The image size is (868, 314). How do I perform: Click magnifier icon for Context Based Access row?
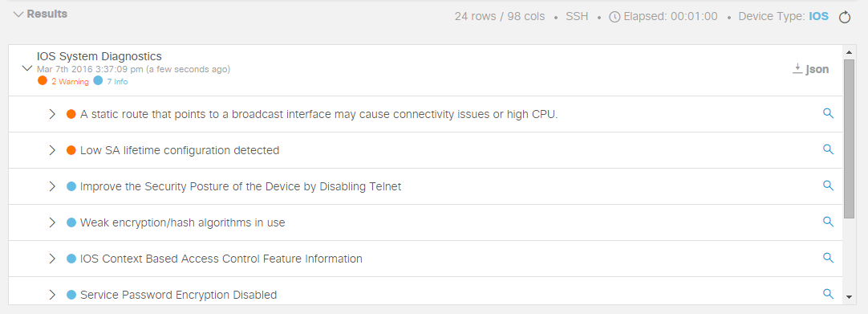tap(828, 258)
